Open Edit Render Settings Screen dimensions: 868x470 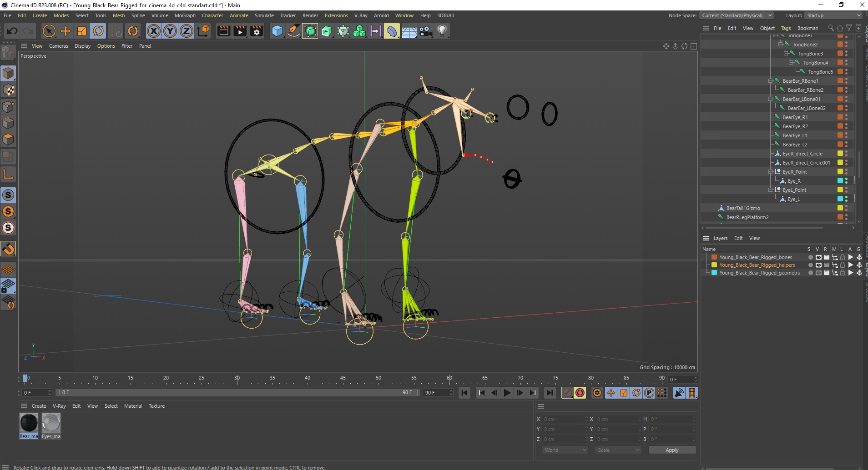point(257,31)
